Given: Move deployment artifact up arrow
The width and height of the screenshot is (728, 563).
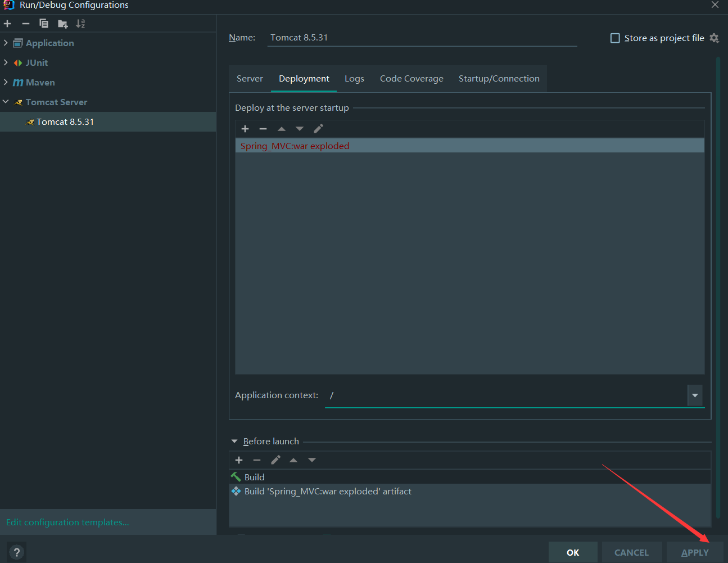Looking at the screenshot, I should [x=282, y=129].
